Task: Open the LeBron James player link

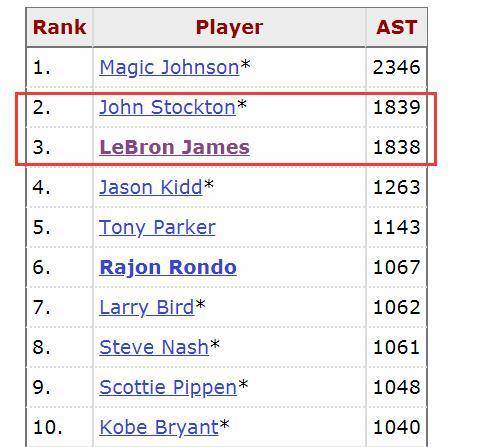Action: 174,147
